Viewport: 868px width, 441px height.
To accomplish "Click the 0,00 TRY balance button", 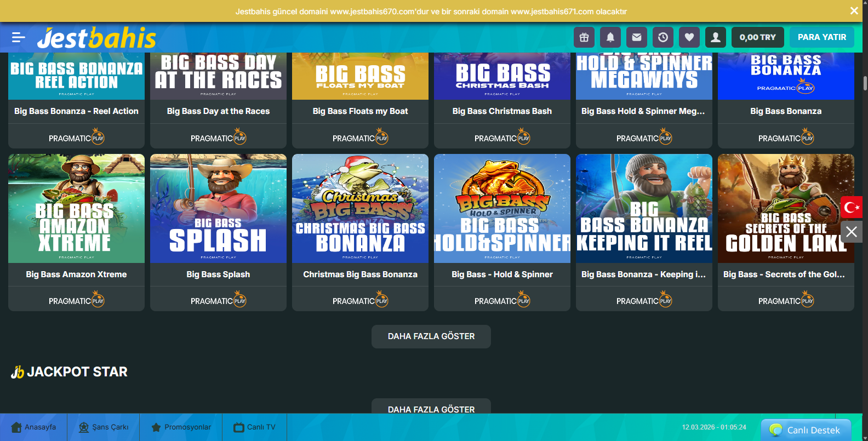I will pos(757,37).
